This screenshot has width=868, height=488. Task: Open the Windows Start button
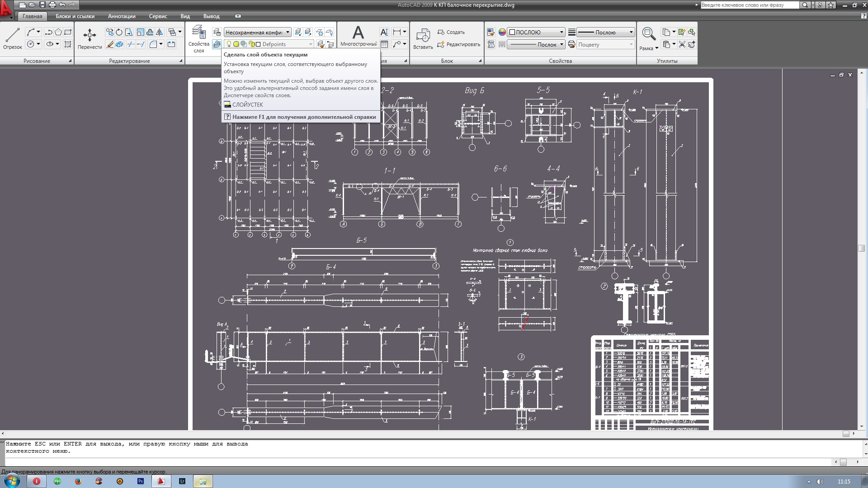(12, 481)
